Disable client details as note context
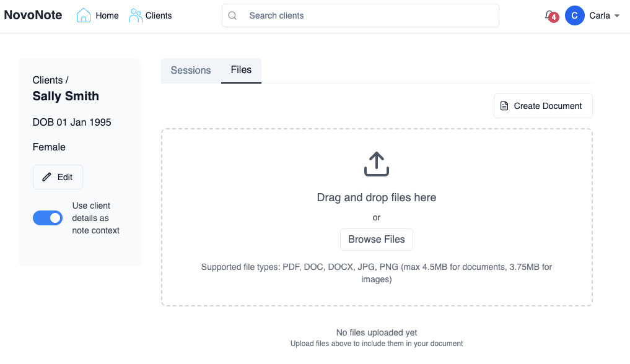 48,218
